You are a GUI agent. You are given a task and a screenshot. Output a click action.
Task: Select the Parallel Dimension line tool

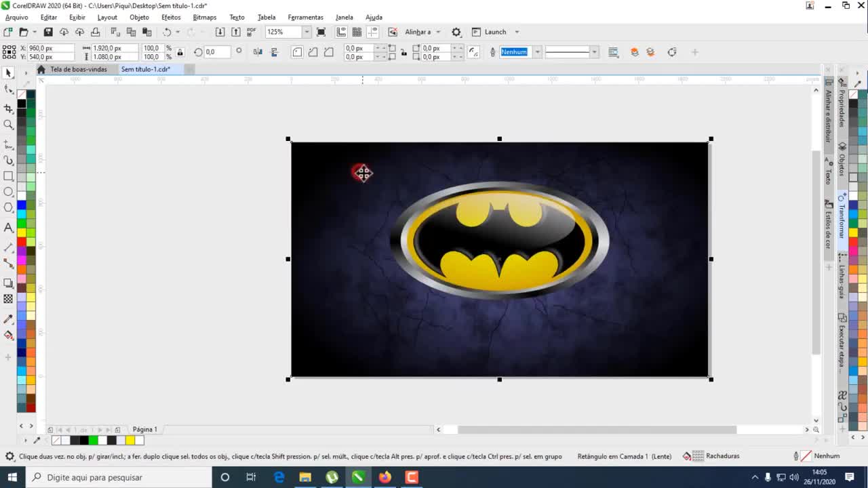(8, 247)
